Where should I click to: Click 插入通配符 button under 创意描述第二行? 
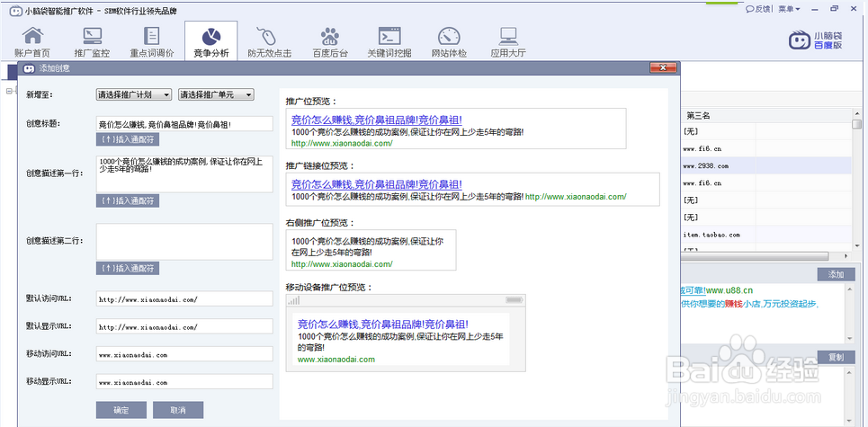coord(128,268)
